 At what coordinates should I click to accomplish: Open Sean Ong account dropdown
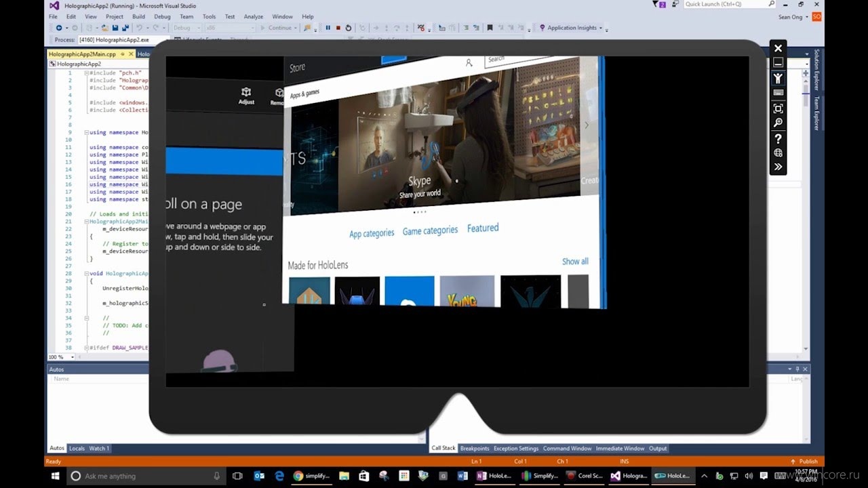[x=793, y=17]
